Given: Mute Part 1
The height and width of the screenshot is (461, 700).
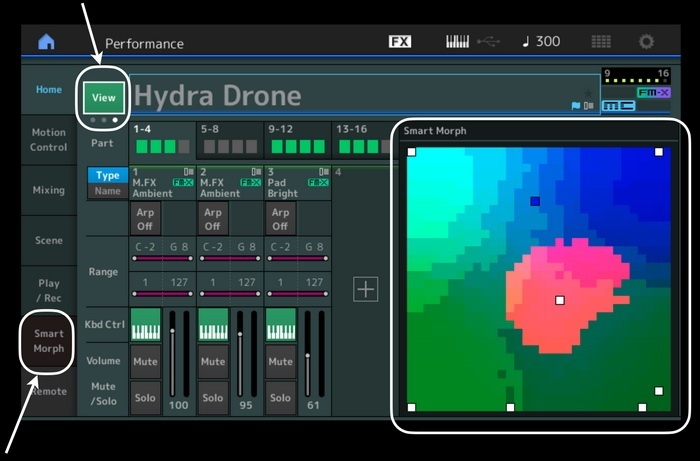Looking at the screenshot, I should click(x=146, y=361).
